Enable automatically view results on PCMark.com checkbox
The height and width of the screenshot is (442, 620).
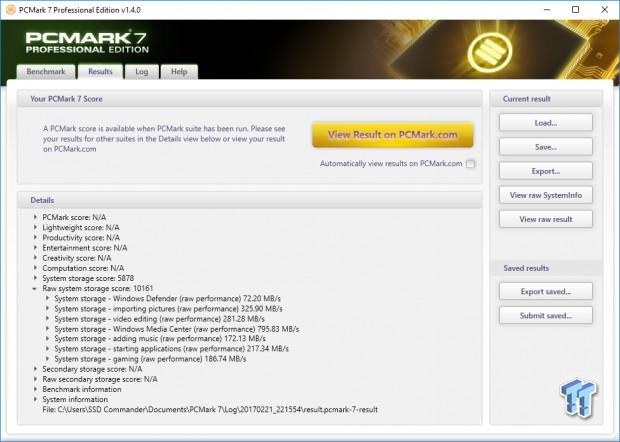pyautogui.click(x=470, y=164)
